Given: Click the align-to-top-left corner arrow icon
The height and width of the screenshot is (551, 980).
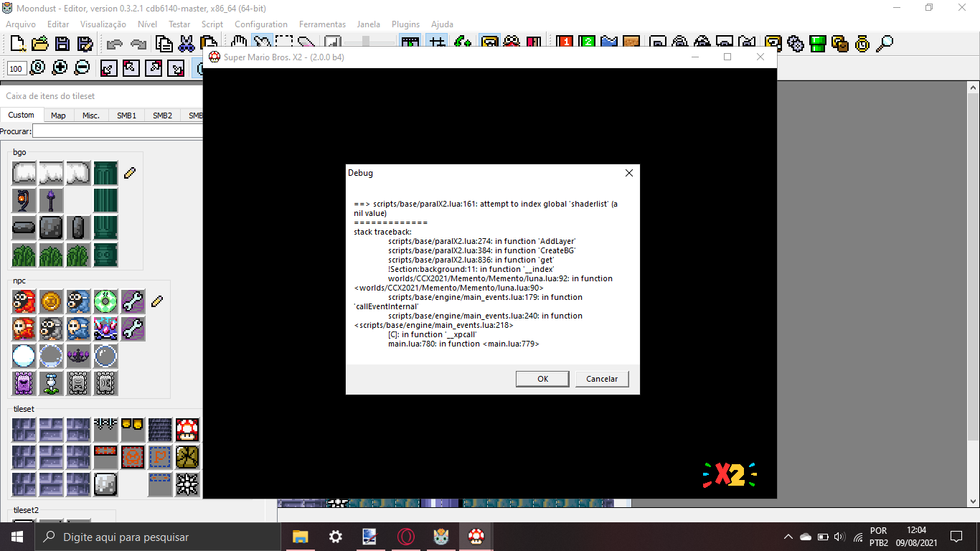Looking at the screenshot, I should pyautogui.click(x=131, y=68).
